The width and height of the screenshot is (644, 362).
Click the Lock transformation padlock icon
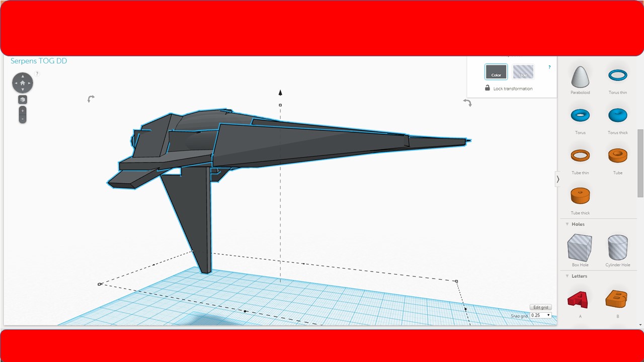point(487,88)
